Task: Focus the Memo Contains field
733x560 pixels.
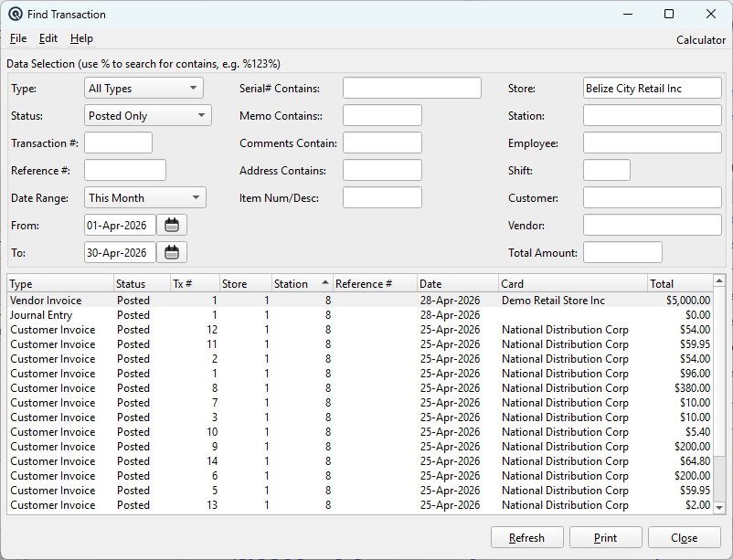Action: [x=382, y=116]
